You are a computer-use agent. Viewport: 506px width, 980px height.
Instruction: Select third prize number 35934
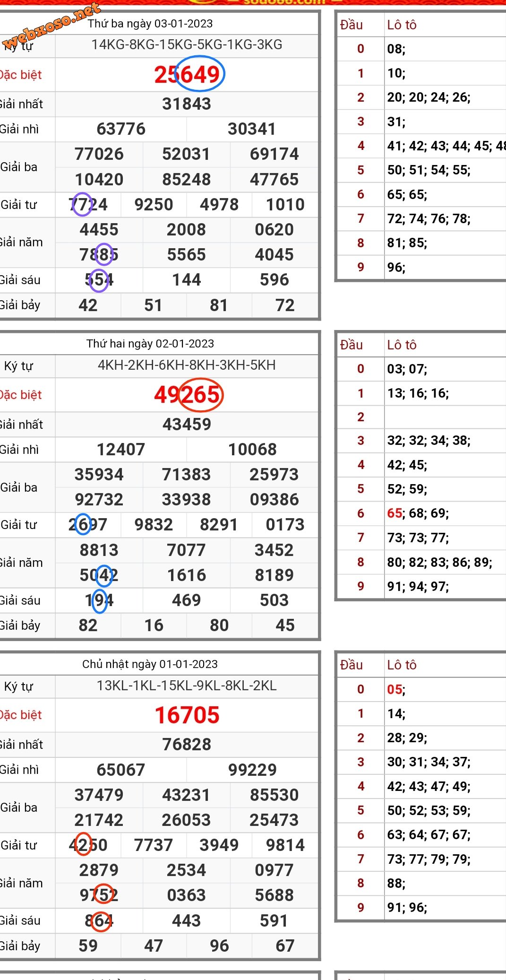tap(99, 475)
